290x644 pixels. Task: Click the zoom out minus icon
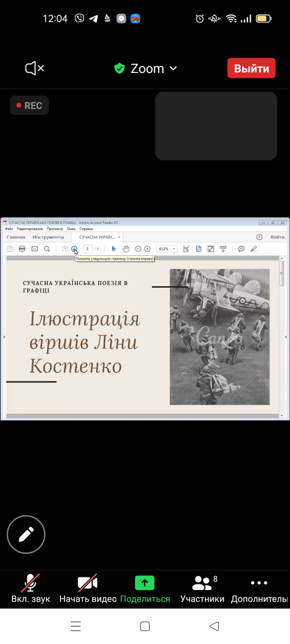[138, 249]
